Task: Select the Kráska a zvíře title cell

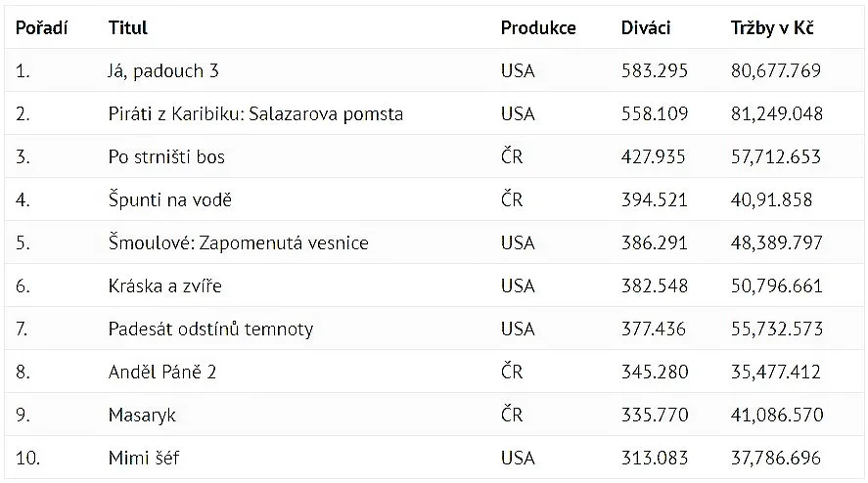Action: click(x=165, y=286)
